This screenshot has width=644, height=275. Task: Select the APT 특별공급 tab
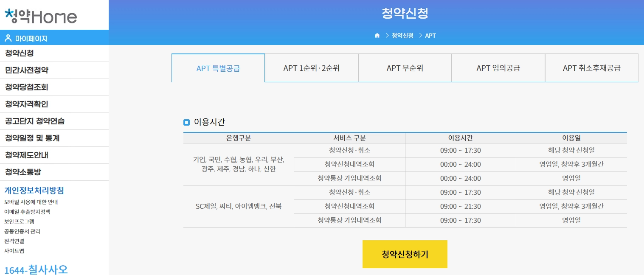click(218, 68)
